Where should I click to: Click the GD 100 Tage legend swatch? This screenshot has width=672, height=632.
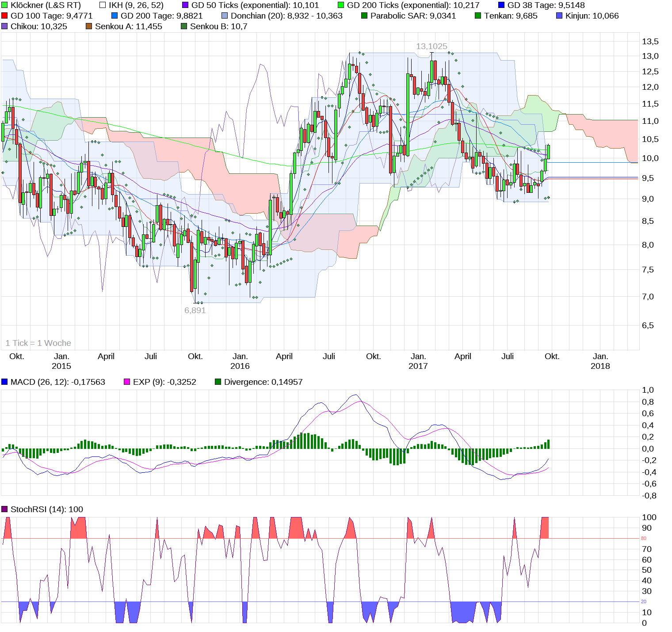click(x=4, y=16)
